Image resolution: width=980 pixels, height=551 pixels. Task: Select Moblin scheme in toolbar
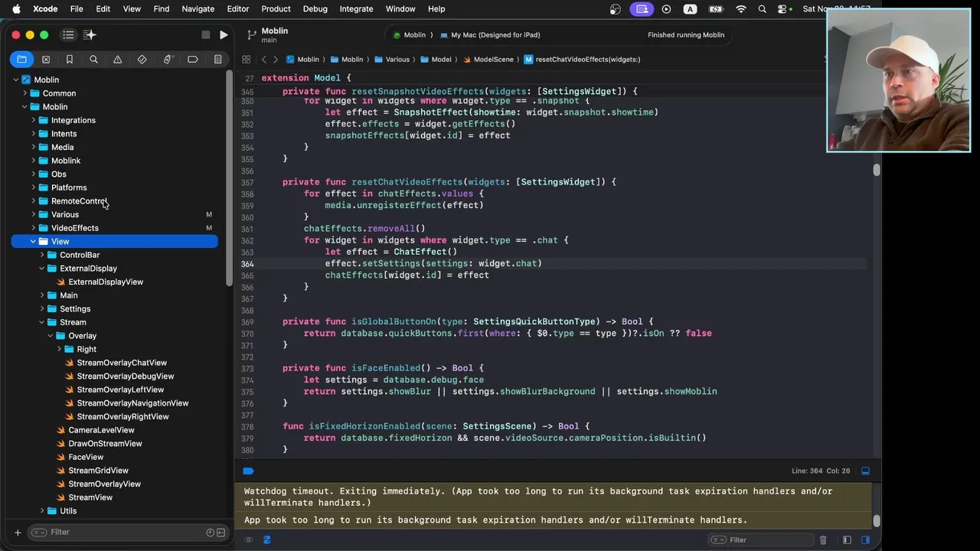[410, 35]
